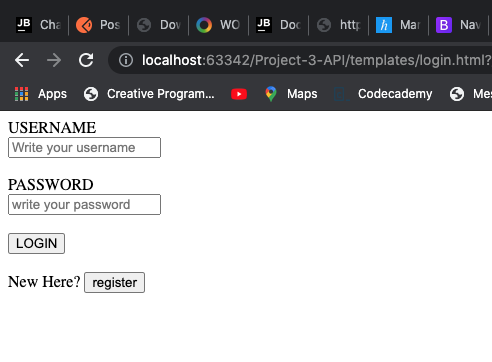Open the Creative Program... bookmark

[x=149, y=94]
